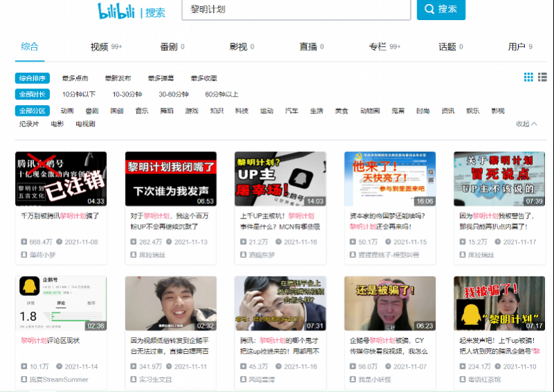
Task: Select the 综合 tab
Action: point(30,46)
